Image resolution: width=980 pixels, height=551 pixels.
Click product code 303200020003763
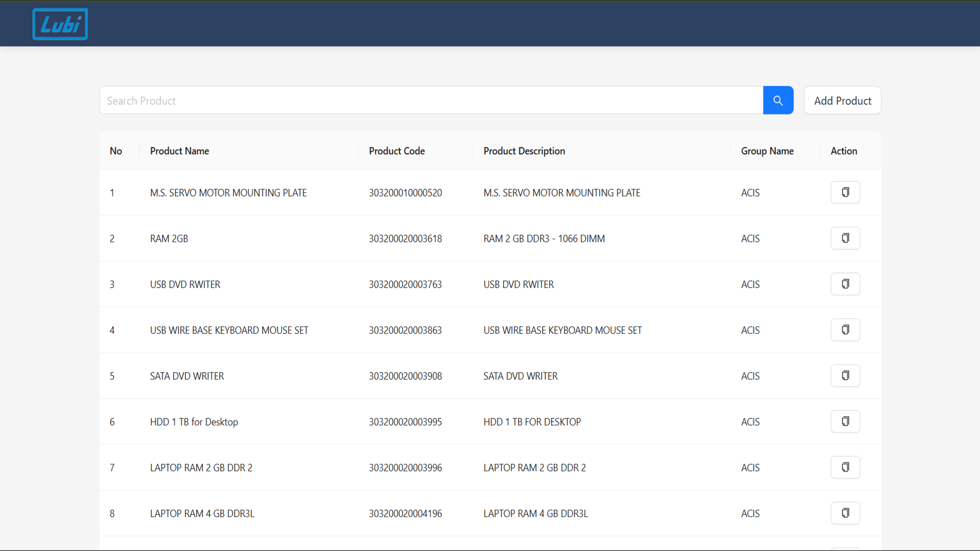[405, 285]
